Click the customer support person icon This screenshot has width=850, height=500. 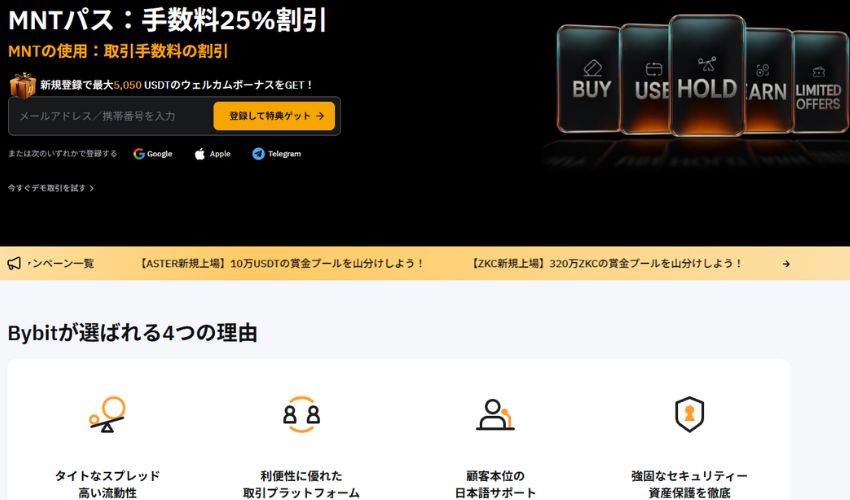(495, 415)
